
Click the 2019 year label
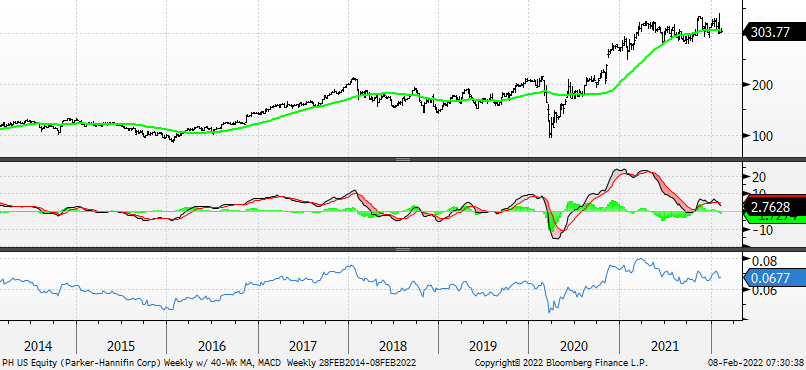click(483, 346)
